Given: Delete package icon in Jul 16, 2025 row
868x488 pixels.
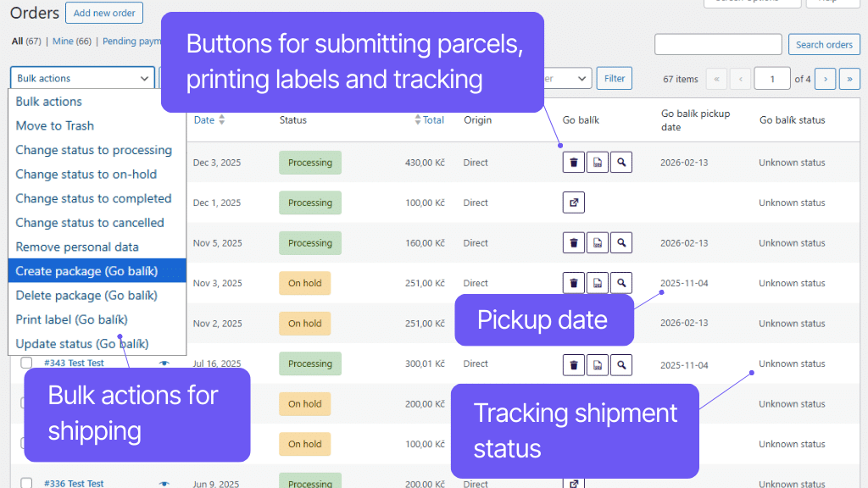Looking at the screenshot, I should point(574,365).
